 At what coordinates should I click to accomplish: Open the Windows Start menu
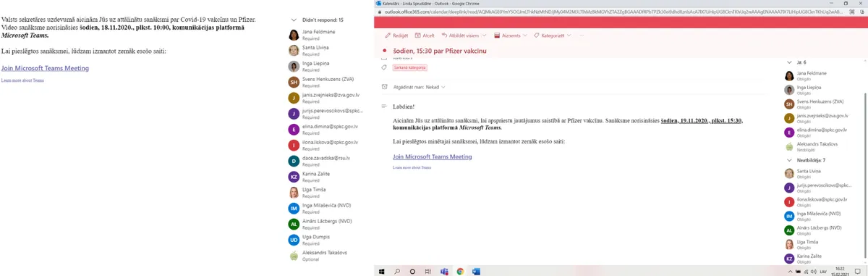pyautogui.click(x=381, y=271)
